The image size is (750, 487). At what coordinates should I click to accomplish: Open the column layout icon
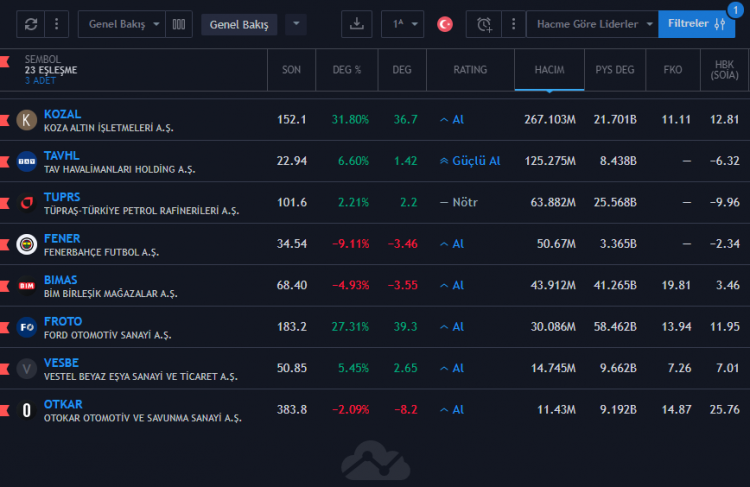click(179, 24)
